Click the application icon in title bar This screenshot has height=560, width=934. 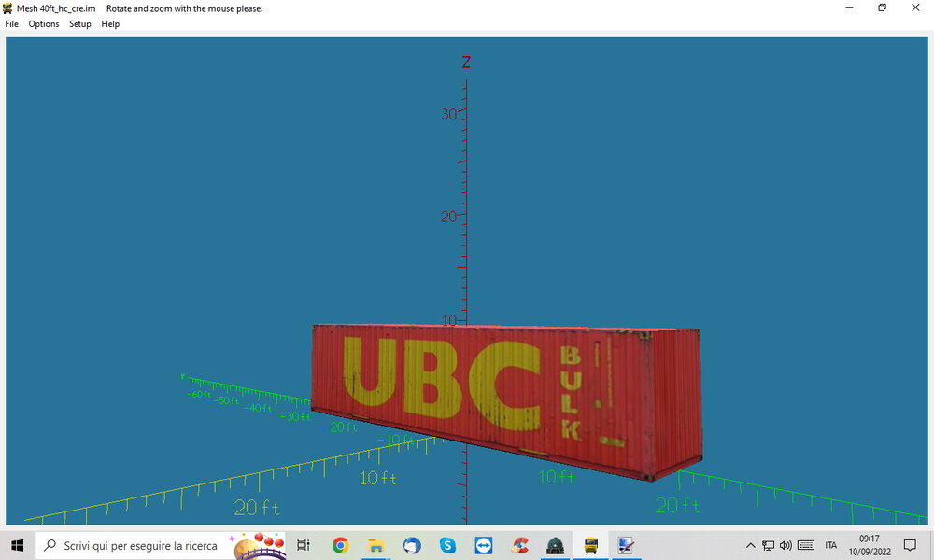coord(7,8)
